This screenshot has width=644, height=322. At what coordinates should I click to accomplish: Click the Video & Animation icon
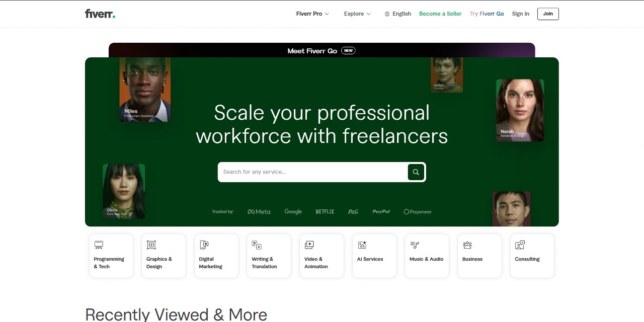pos(309,245)
